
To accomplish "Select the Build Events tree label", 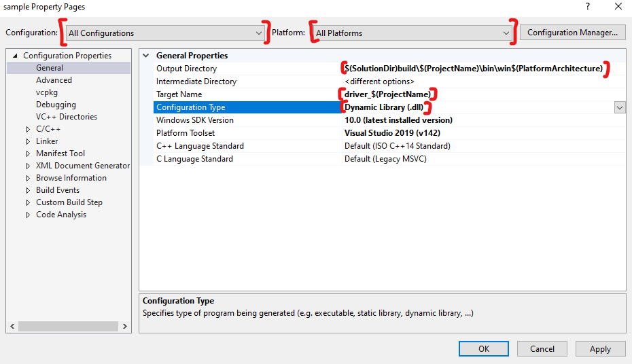I will (x=58, y=190).
